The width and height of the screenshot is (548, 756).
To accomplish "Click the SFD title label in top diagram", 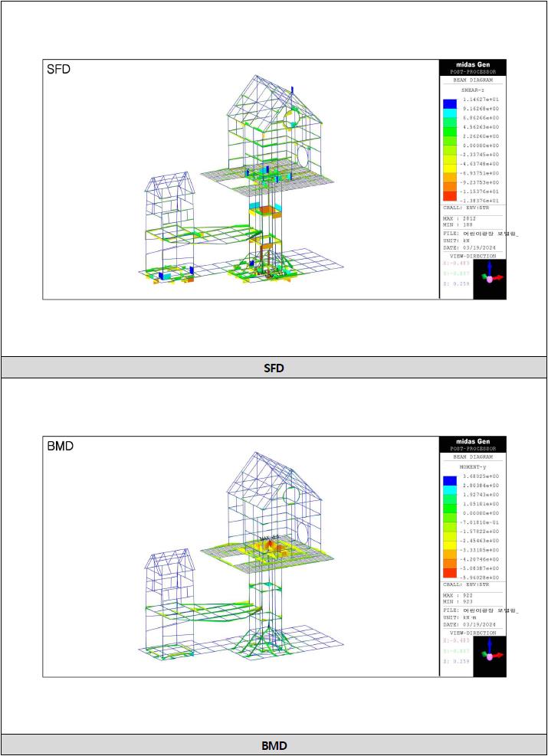I will [60, 69].
